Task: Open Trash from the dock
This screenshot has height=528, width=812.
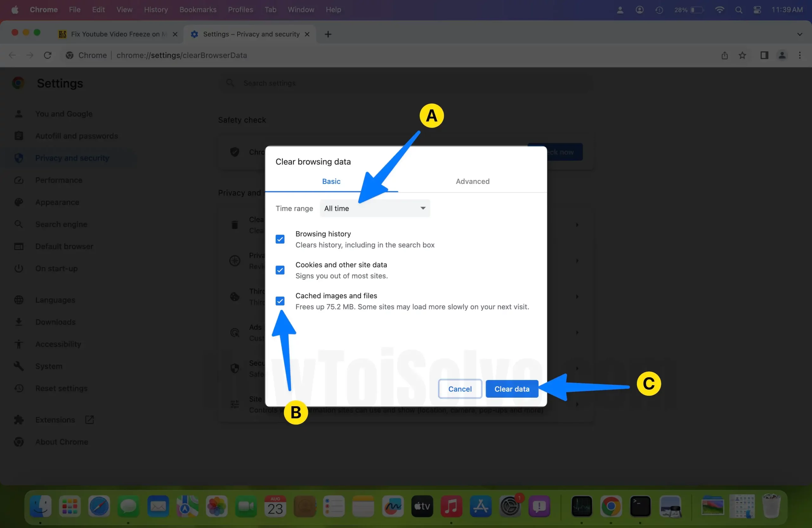Action: click(x=771, y=506)
